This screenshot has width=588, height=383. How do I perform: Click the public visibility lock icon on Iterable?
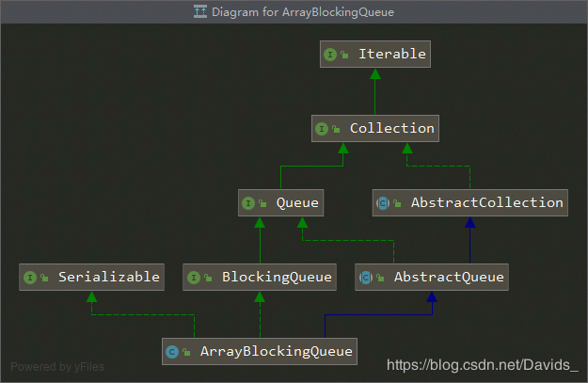point(344,55)
